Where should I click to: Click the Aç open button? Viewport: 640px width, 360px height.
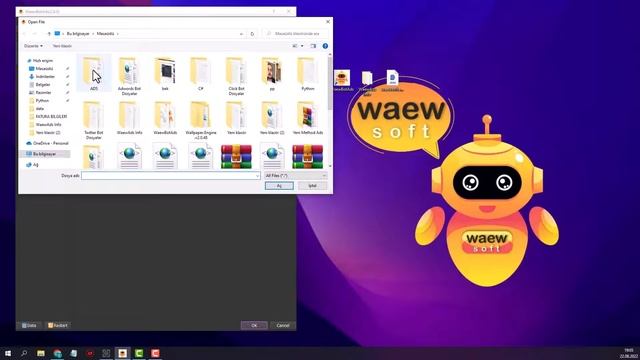pos(279,186)
